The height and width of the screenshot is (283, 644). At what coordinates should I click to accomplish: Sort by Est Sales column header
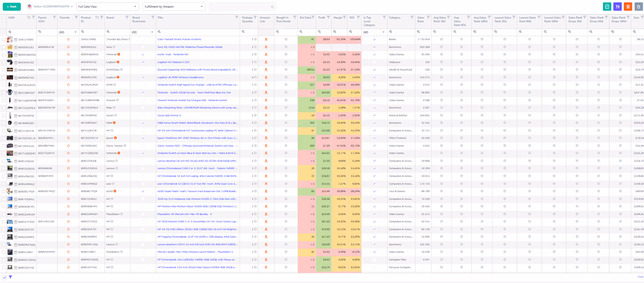[x=305, y=17]
